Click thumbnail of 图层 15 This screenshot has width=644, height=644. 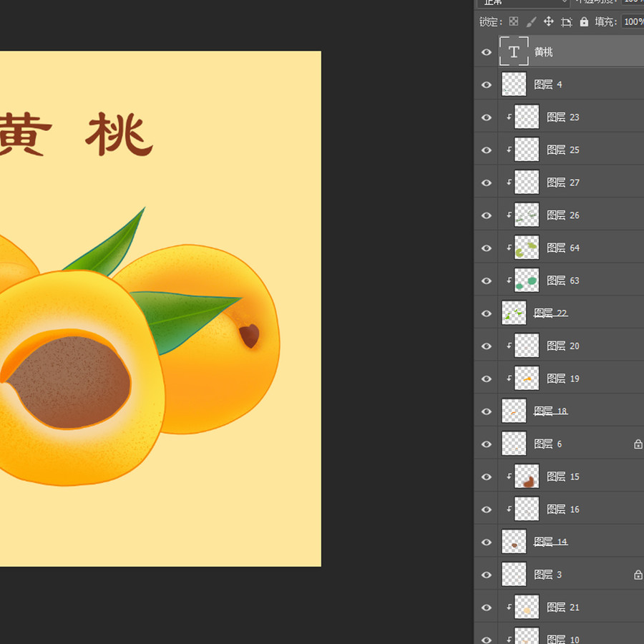coord(527,477)
